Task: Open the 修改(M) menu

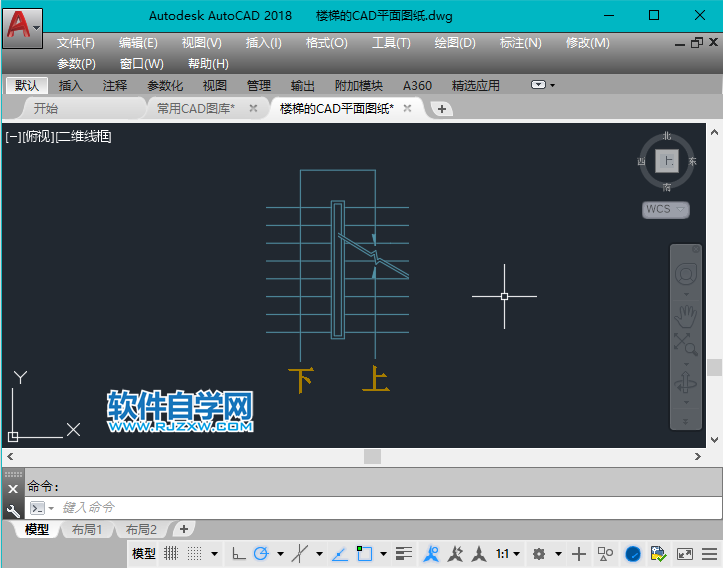Action: pyautogui.click(x=587, y=43)
